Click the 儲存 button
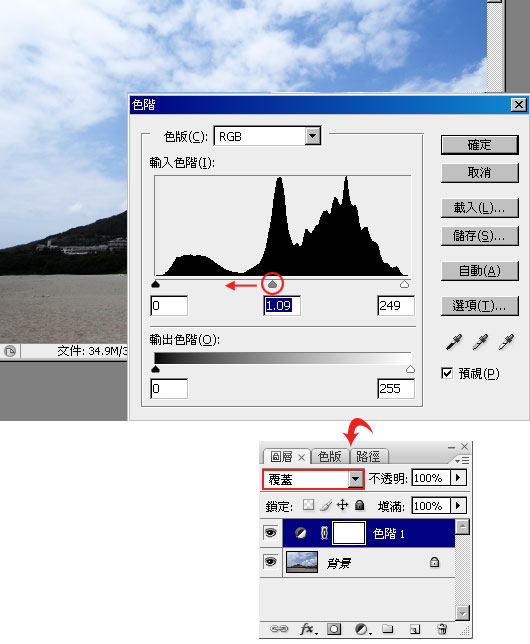 tap(479, 236)
